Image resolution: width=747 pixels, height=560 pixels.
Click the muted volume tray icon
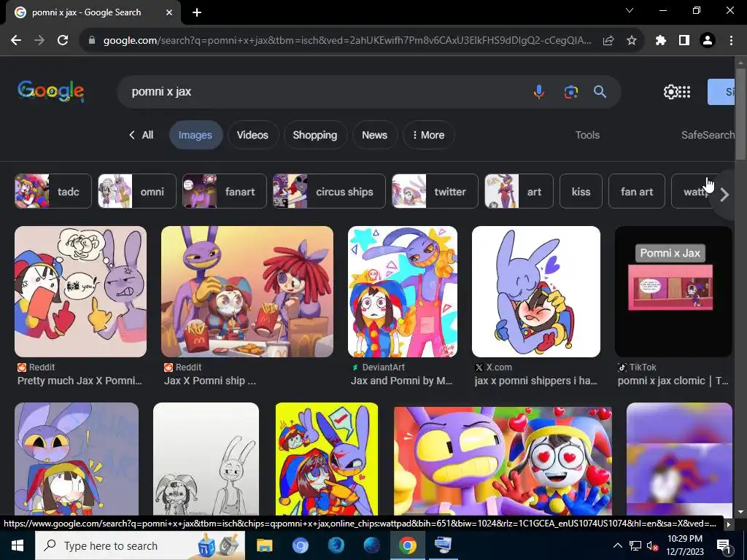651,545
